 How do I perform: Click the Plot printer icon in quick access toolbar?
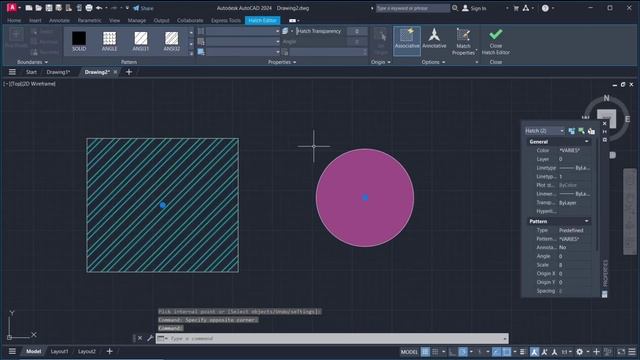89,8
